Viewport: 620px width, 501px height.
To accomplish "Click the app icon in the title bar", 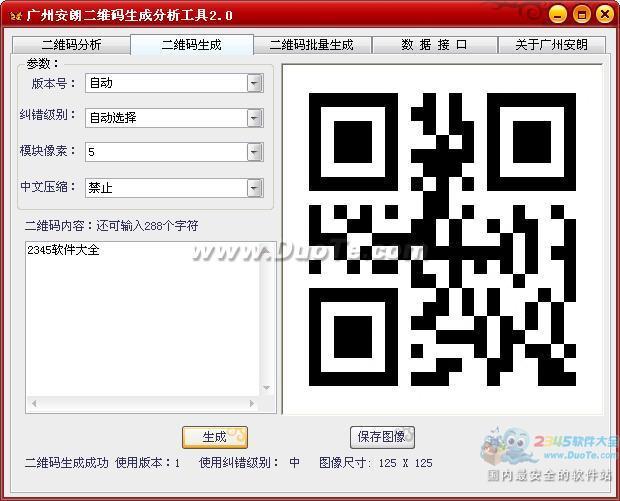I will 16,16.
